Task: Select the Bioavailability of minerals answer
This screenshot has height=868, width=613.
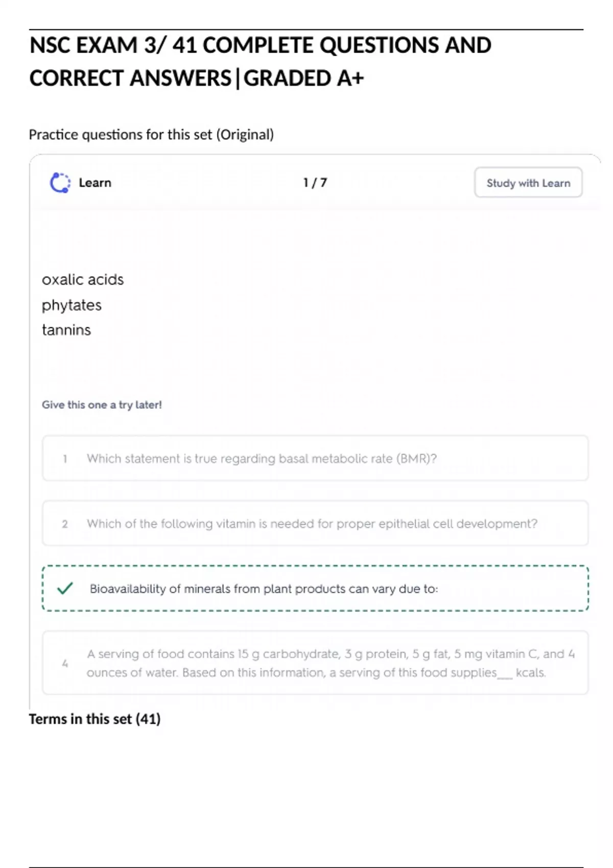Action: point(264,589)
